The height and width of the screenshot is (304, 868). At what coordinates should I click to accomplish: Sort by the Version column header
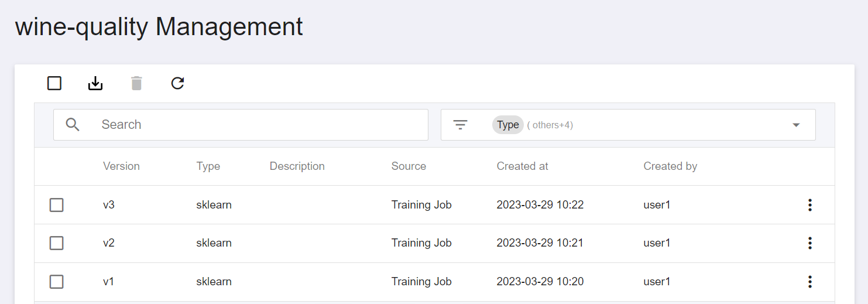[x=121, y=166]
